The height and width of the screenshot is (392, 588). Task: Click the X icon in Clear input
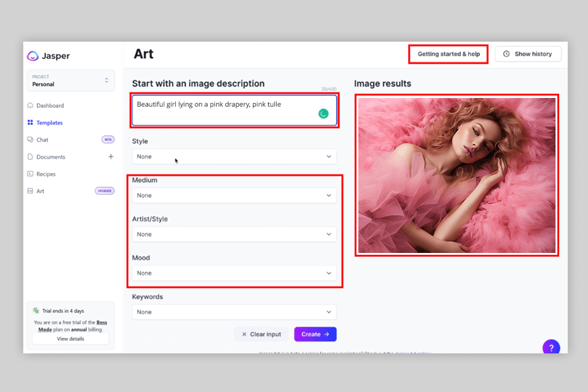(244, 334)
